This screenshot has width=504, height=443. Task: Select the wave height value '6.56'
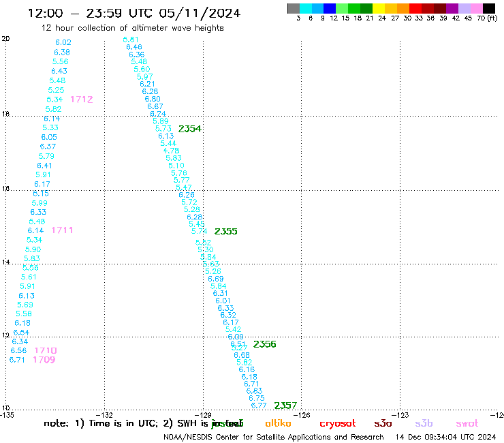click(x=18, y=350)
